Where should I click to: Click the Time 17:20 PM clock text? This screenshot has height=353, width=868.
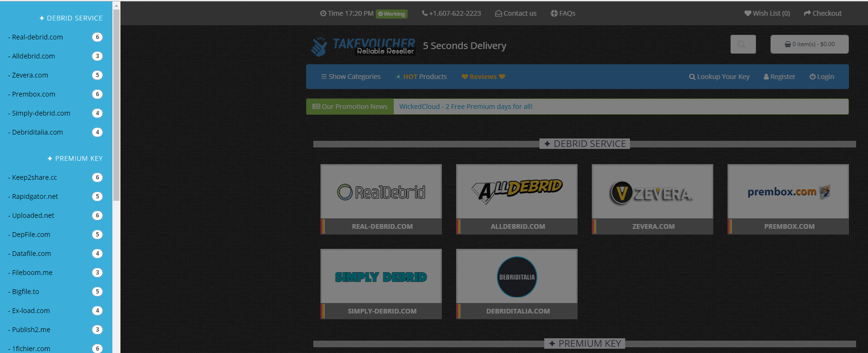(x=347, y=13)
